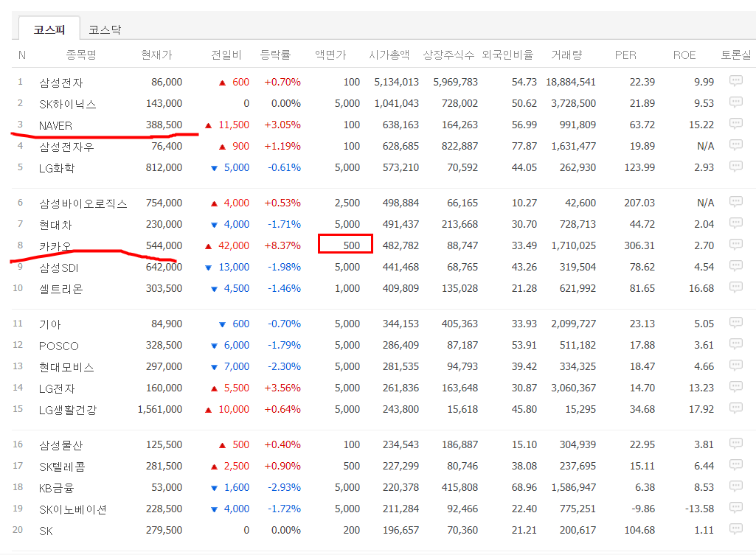Click the 토론실 column header
Image resolution: width=756 pixels, height=555 pixels.
(x=736, y=55)
